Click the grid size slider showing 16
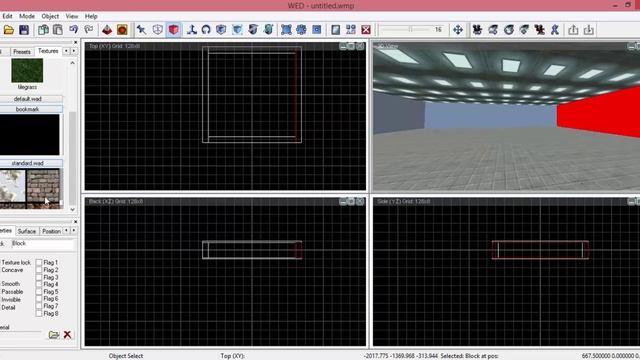 (411, 29)
